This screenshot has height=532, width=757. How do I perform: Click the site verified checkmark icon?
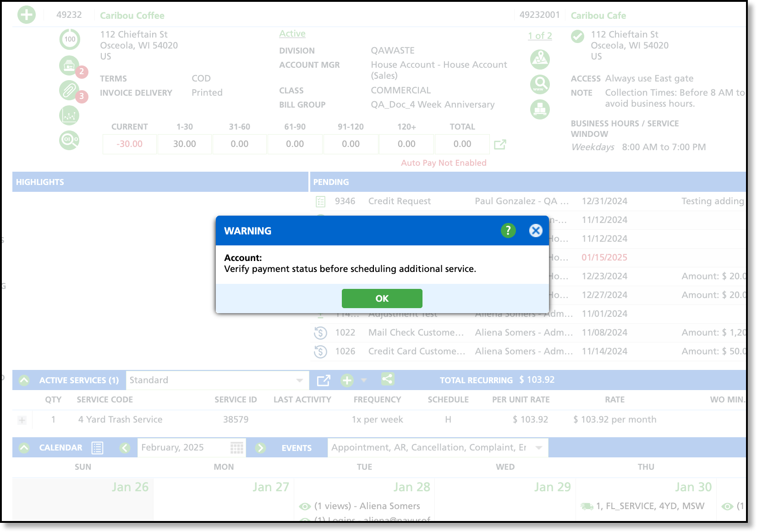[578, 37]
